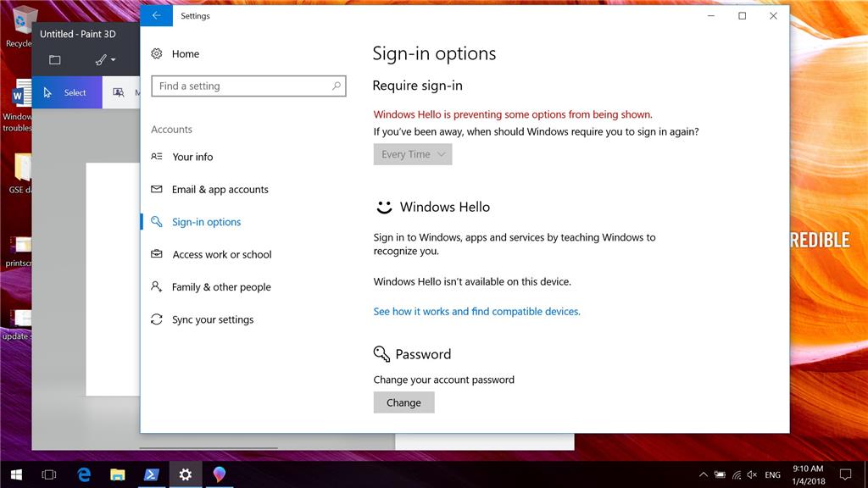Open Access work or school page

tap(221, 254)
